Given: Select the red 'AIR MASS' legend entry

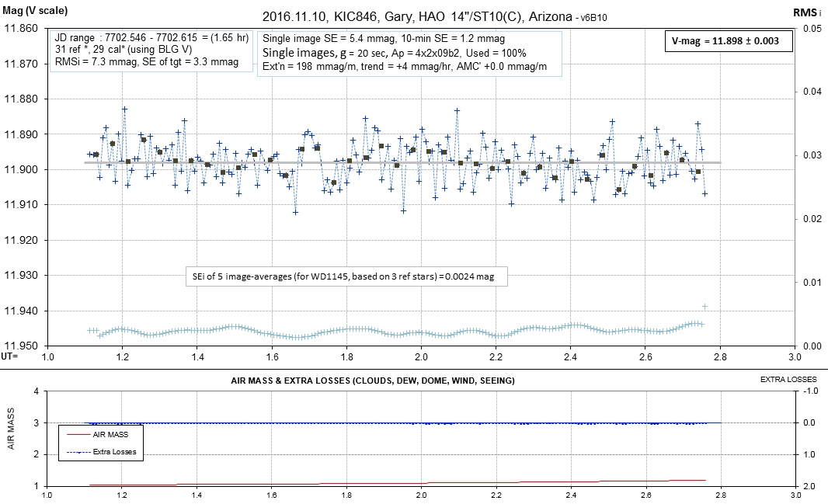Looking at the screenshot, I should tap(98, 435).
